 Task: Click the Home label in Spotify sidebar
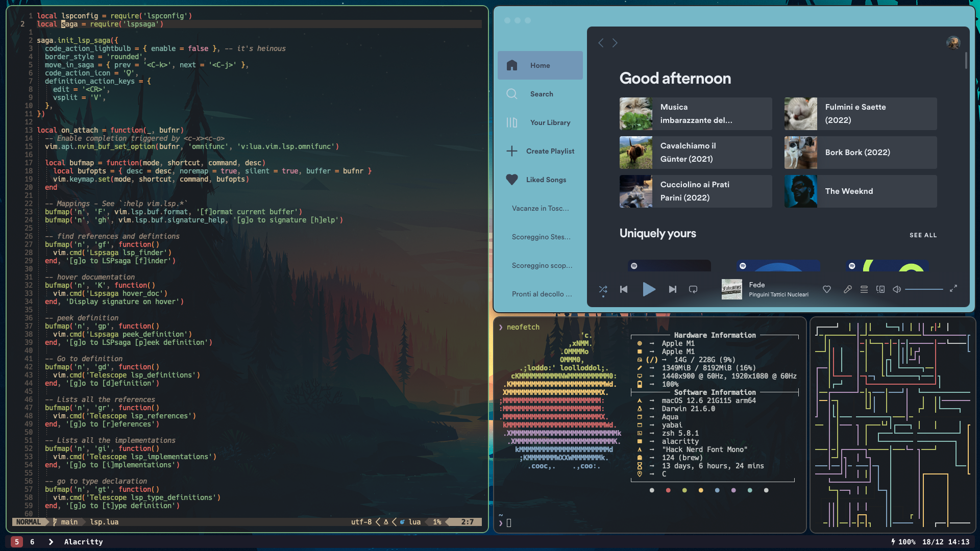[x=540, y=65]
